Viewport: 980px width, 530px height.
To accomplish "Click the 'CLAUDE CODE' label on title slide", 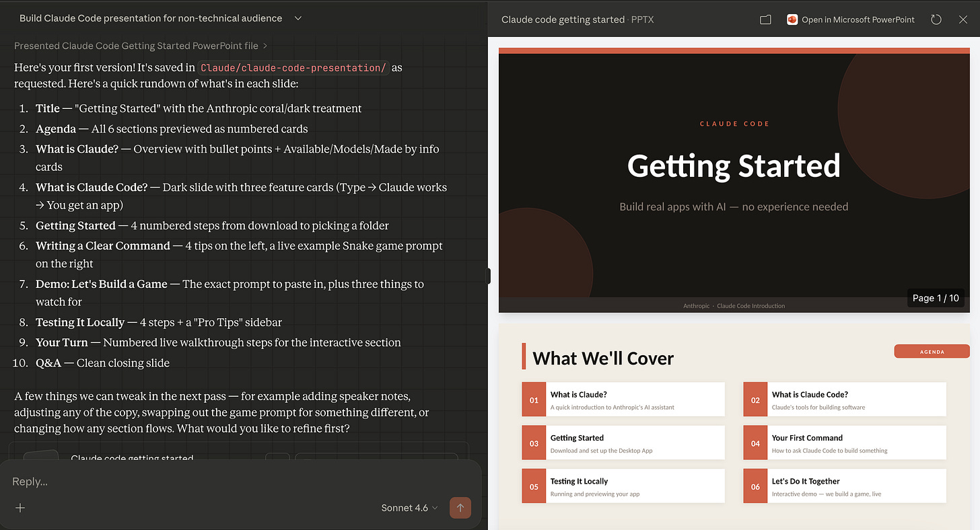I will point(734,124).
